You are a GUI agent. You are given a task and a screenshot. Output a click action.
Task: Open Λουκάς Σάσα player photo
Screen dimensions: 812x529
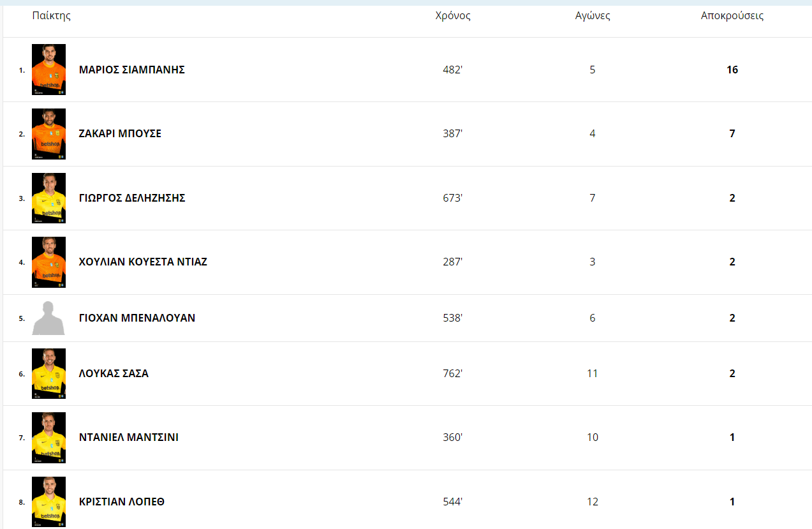48,373
